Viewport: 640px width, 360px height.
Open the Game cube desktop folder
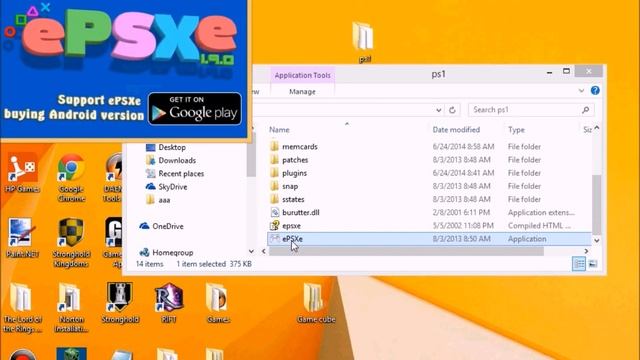[316, 303]
